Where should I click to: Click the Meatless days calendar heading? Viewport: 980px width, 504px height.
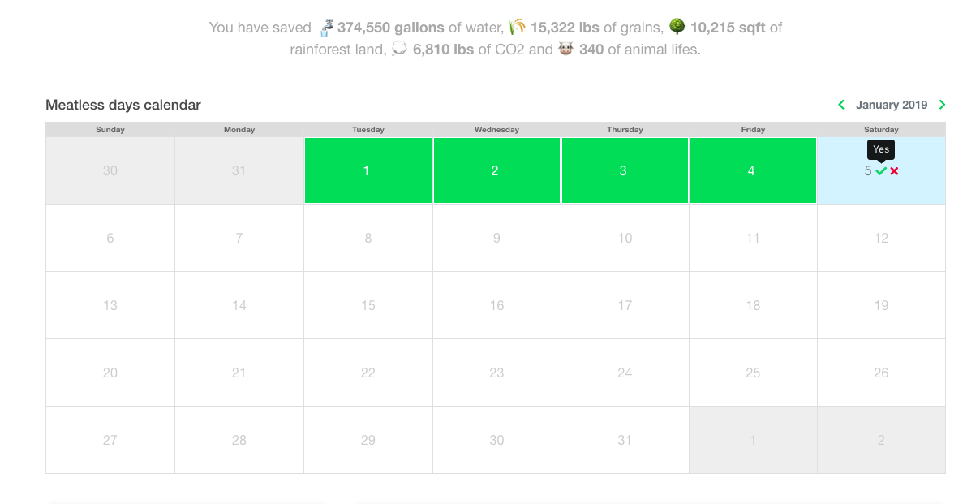tap(123, 105)
